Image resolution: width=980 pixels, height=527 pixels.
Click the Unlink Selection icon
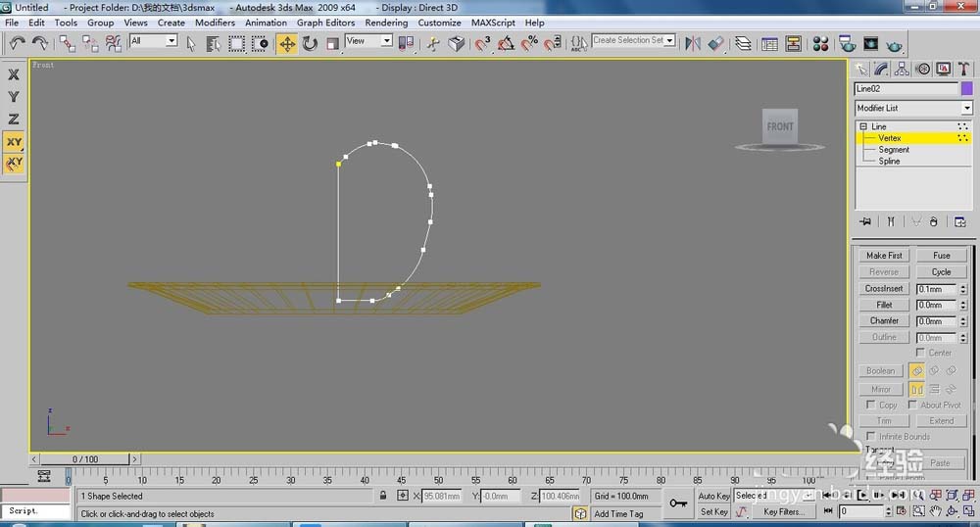click(x=90, y=43)
